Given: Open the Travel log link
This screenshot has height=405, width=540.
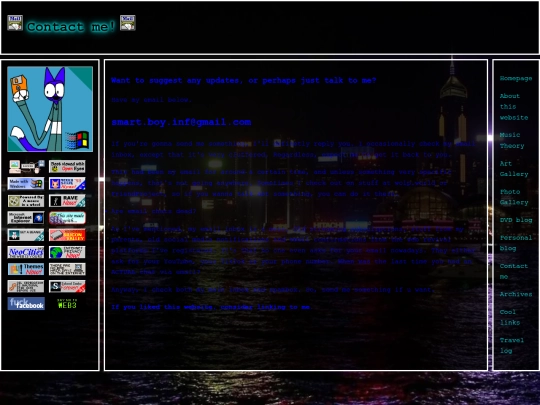Looking at the screenshot, I should pos(511,345).
